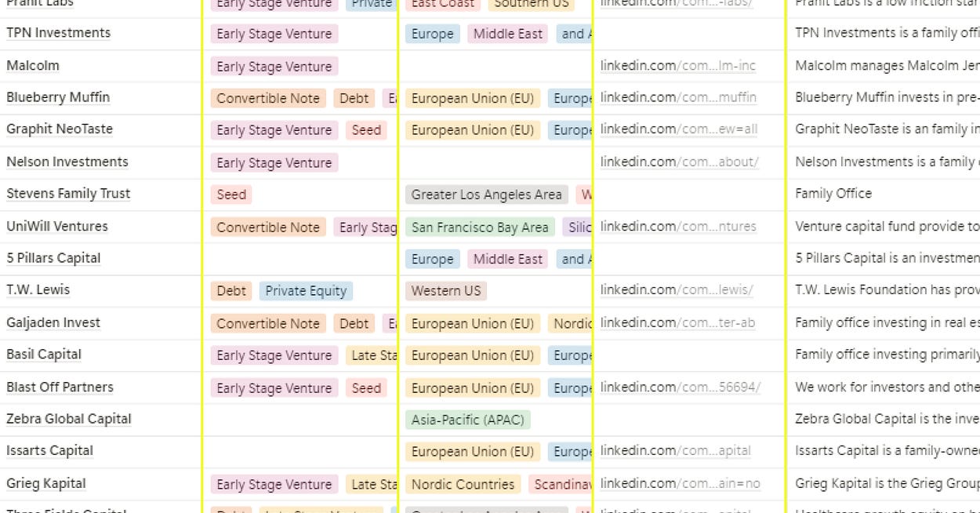Open the Blueberry Muffin name link

tap(58, 97)
